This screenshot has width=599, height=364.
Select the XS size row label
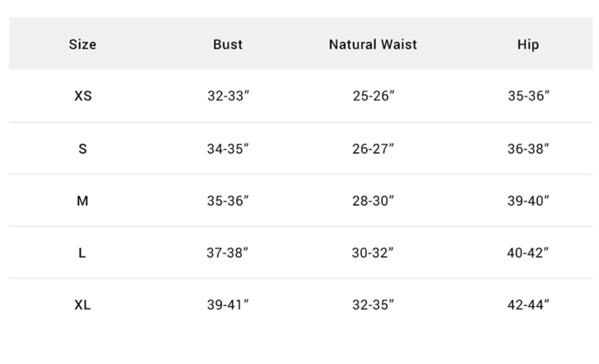[83, 96]
